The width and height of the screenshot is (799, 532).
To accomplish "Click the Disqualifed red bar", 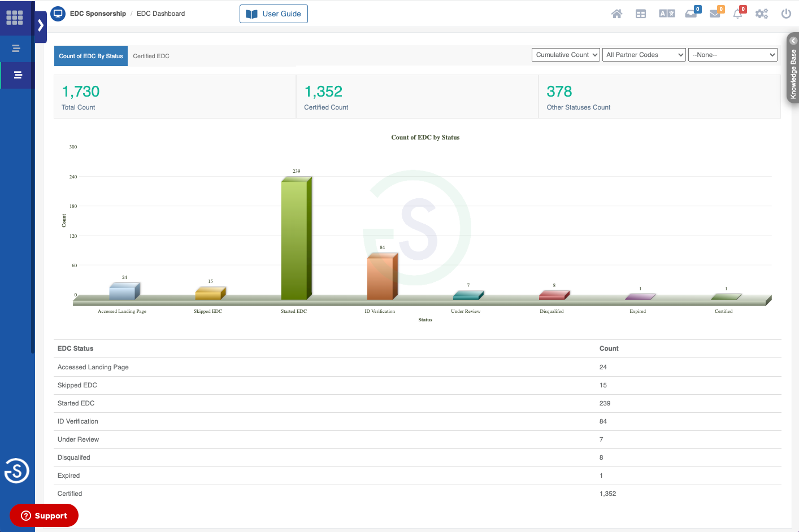I will tap(554, 295).
